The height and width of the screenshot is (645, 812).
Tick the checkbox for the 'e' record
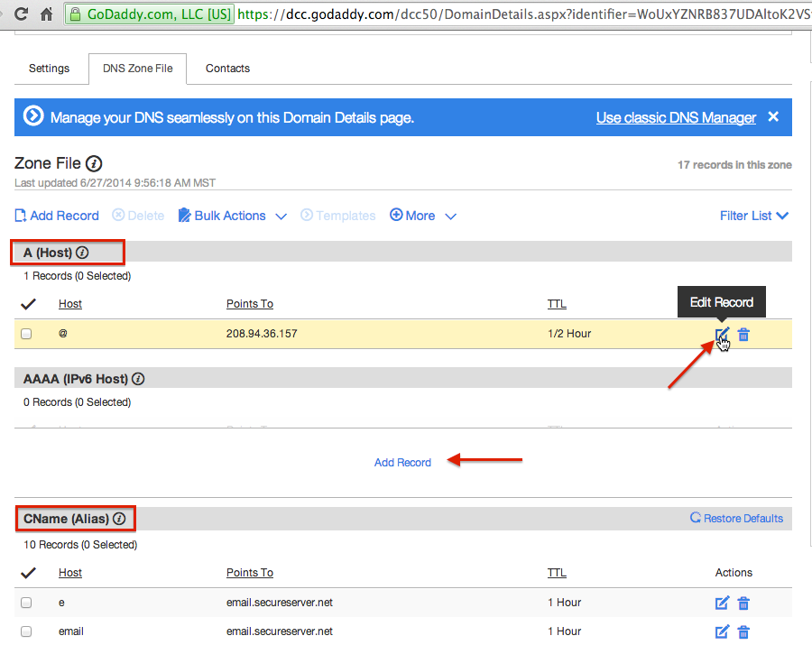26,603
